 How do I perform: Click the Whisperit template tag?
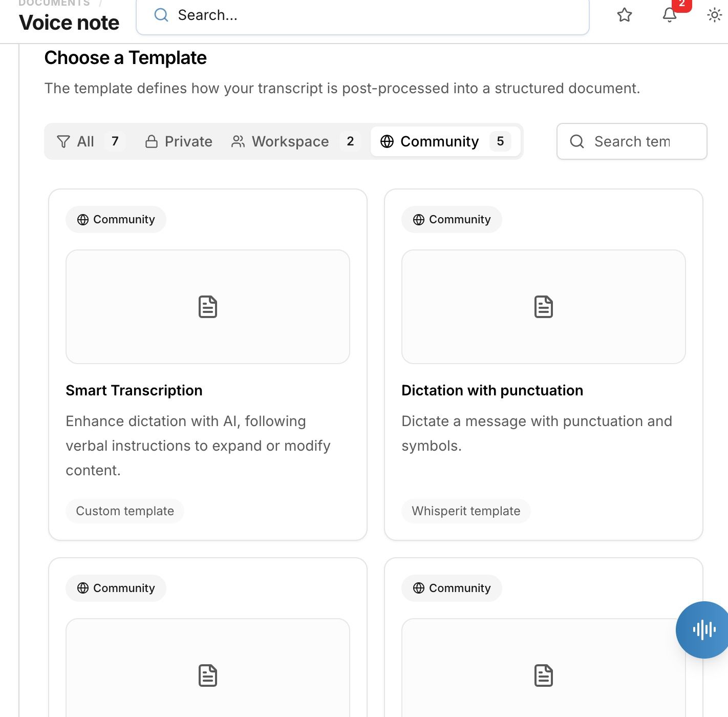466,511
